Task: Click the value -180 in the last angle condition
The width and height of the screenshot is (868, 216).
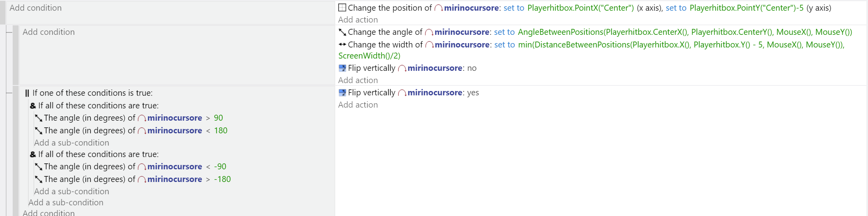Action: [222, 179]
